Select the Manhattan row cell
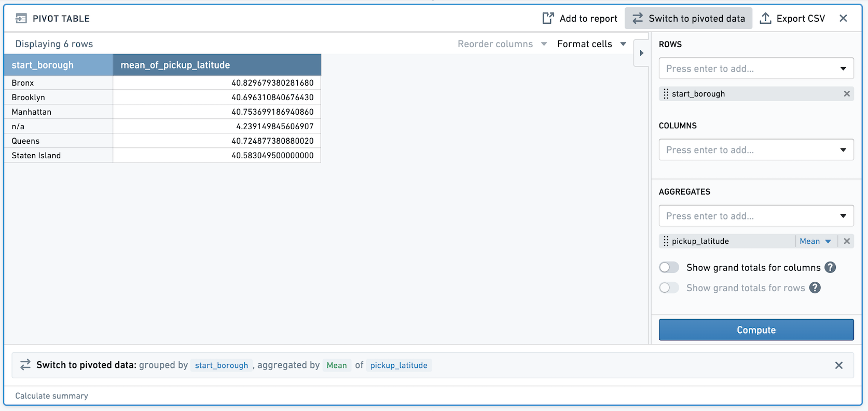 (x=59, y=112)
